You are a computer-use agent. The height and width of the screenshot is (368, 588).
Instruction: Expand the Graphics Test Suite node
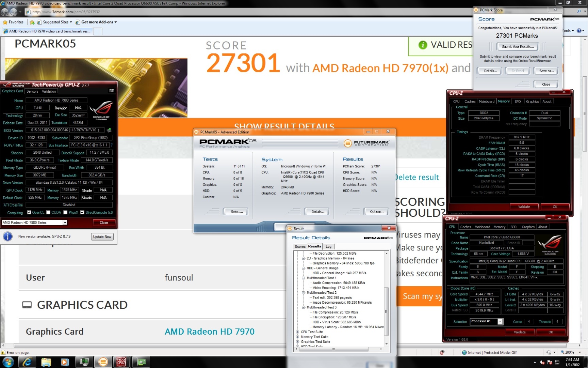(x=298, y=342)
